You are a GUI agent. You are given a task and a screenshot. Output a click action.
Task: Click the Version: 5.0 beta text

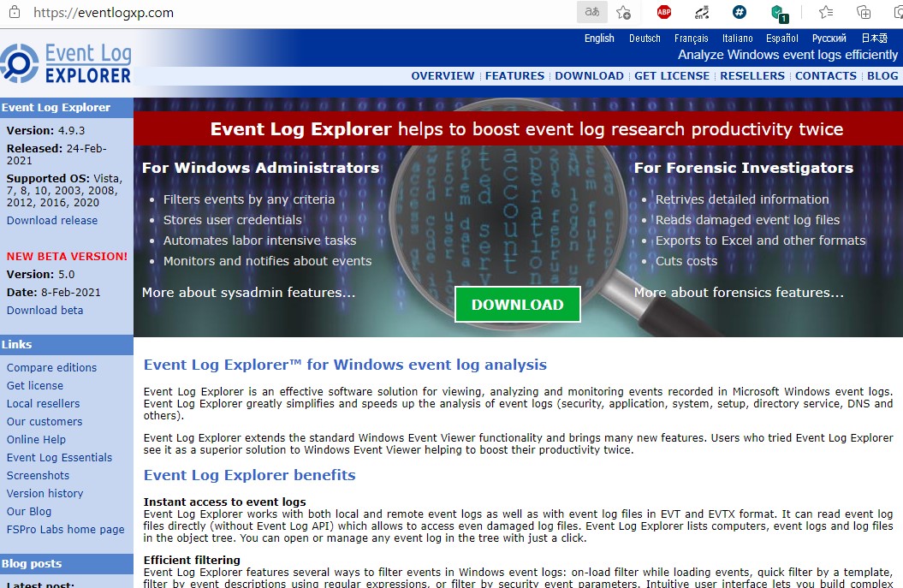click(40, 275)
